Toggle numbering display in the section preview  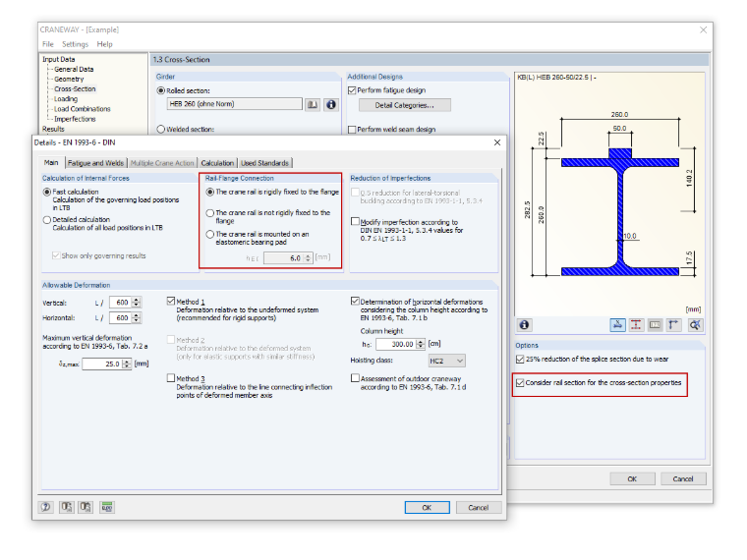pos(655,325)
